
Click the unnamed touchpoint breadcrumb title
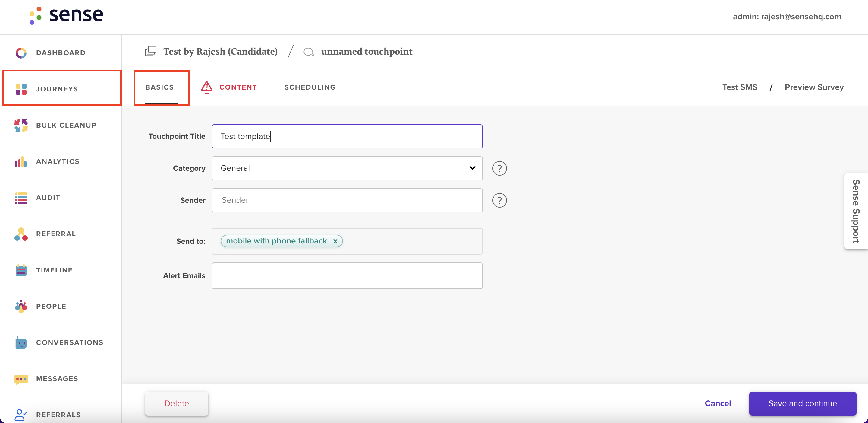(x=366, y=52)
